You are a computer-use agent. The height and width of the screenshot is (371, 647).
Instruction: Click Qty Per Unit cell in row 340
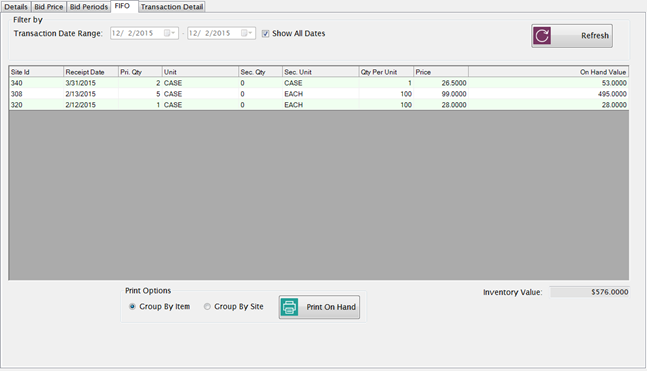(386, 83)
